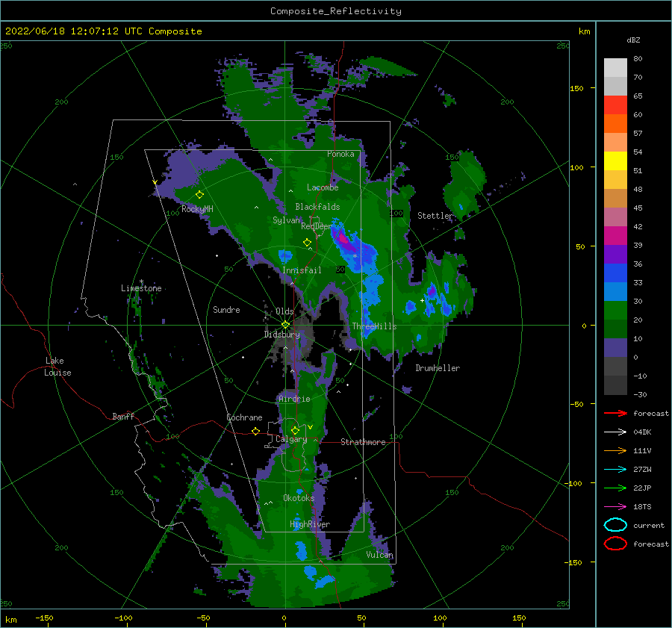Click yellow diamond marker below Cochrane
Screen dimensions: 672x628
point(255,432)
